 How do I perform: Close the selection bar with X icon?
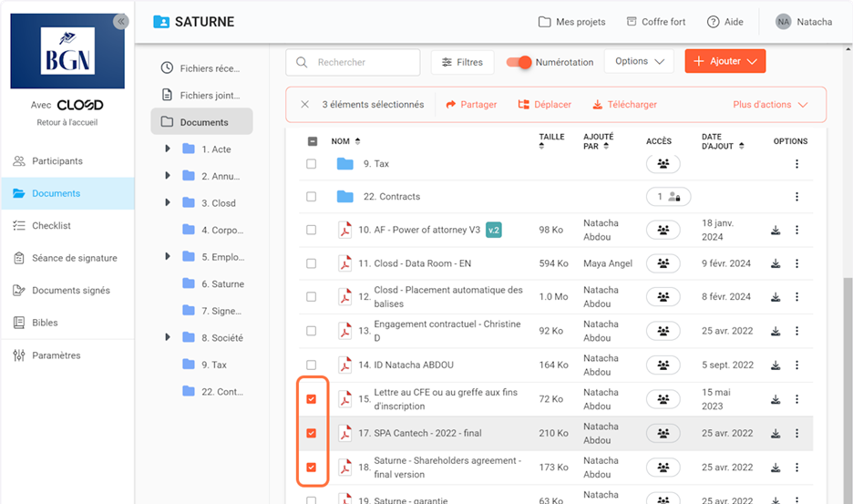click(x=304, y=105)
